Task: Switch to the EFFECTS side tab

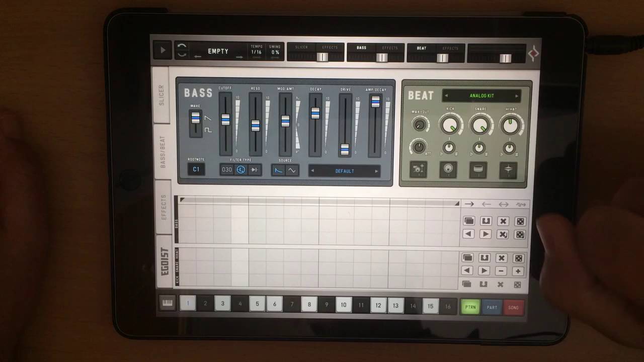Action: pos(163,207)
